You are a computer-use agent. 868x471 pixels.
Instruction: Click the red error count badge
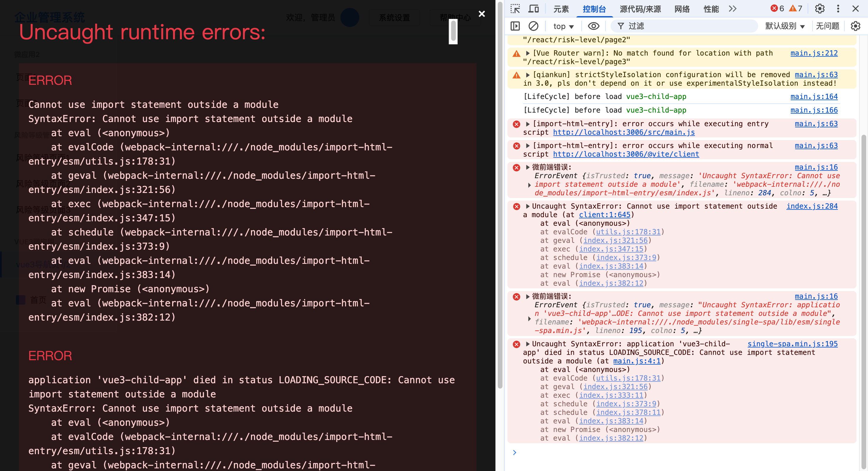point(778,9)
